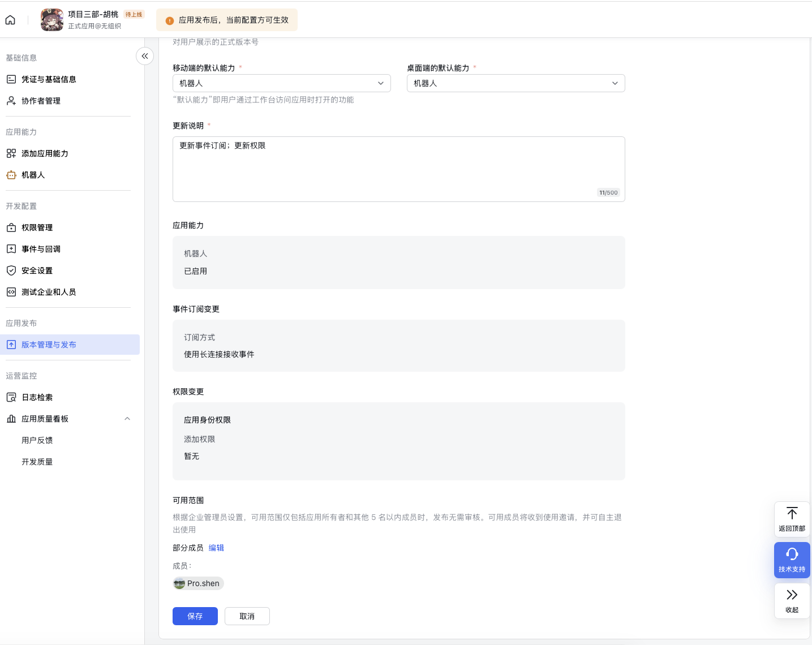Click 返回顶部 floating button
This screenshot has width=812, height=645.
[x=792, y=519]
